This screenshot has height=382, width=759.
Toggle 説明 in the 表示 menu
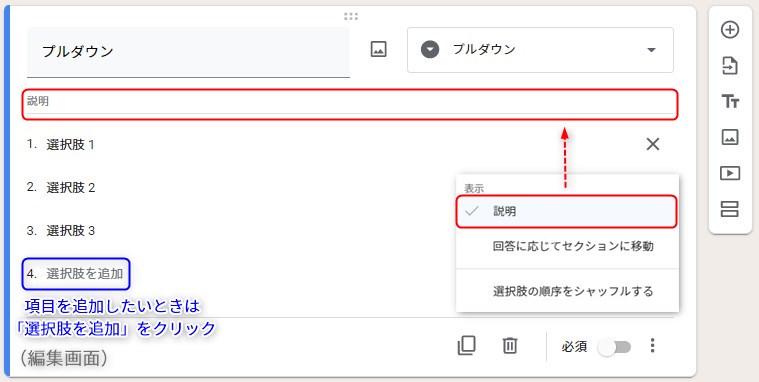tap(566, 212)
